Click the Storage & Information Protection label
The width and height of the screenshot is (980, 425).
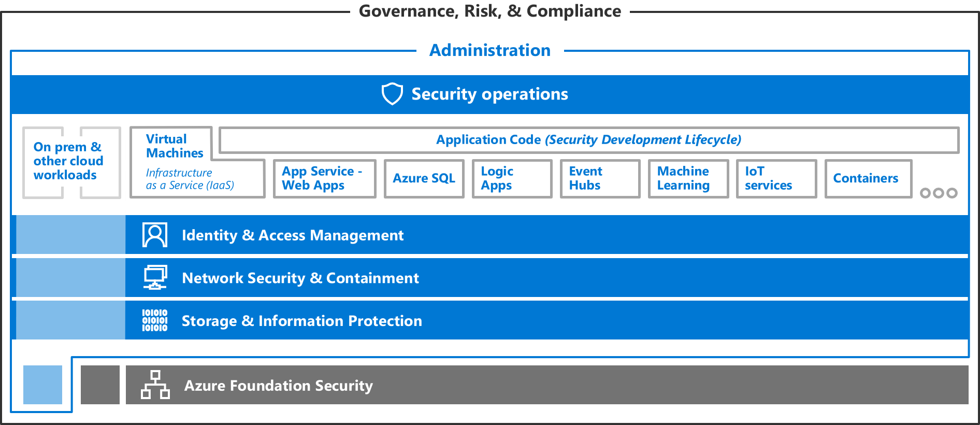point(302,321)
